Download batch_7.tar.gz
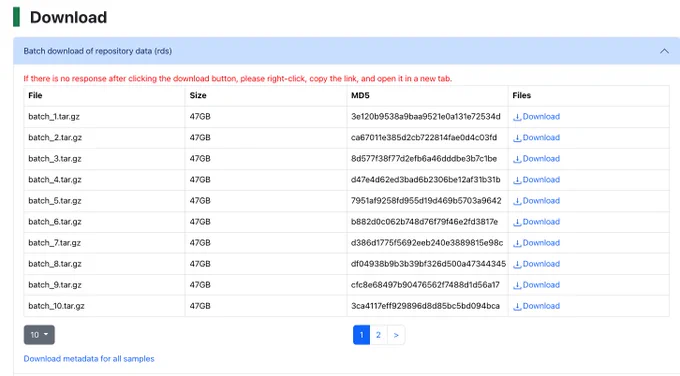680x376 pixels. tap(536, 243)
